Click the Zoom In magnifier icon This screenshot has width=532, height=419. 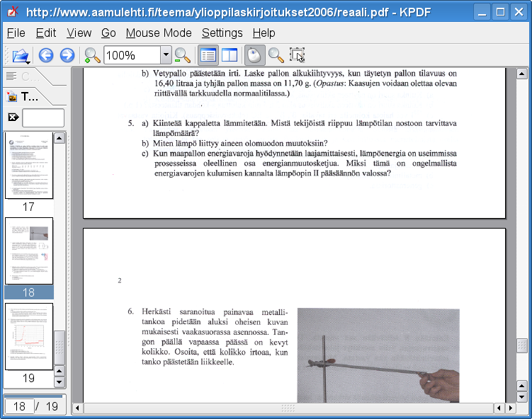[x=92, y=55]
